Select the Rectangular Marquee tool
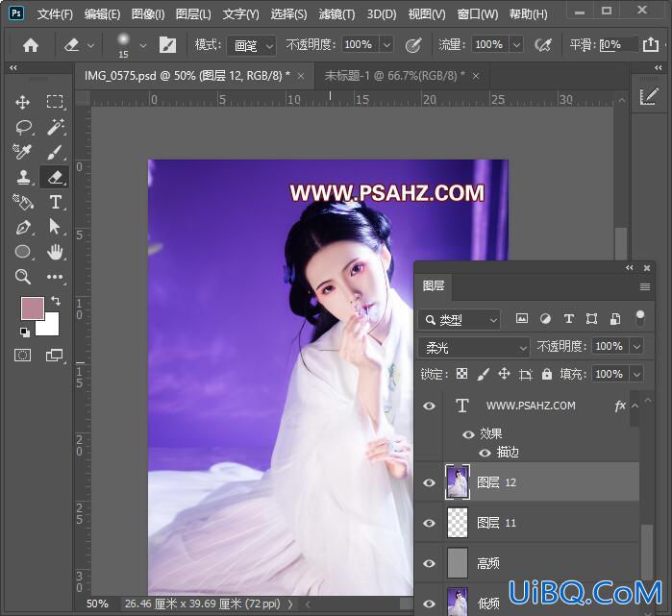The image size is (672, 616). [55, 102]
